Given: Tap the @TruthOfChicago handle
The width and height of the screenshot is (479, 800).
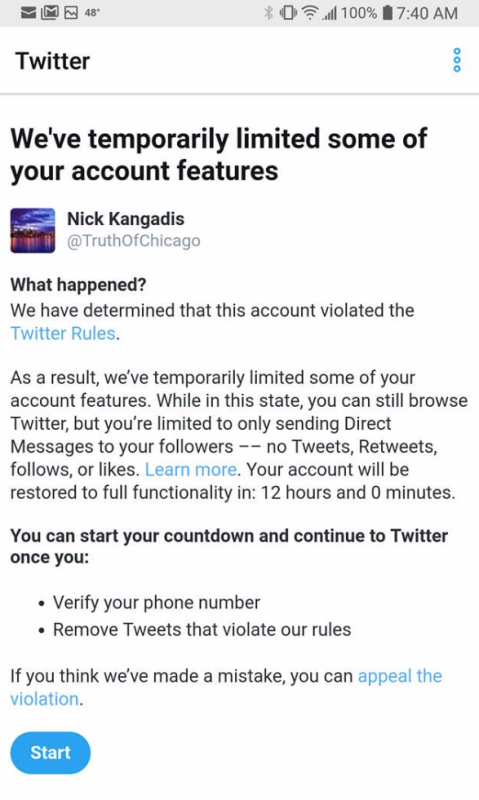Looking at the screenshot, I should [134, 241].
